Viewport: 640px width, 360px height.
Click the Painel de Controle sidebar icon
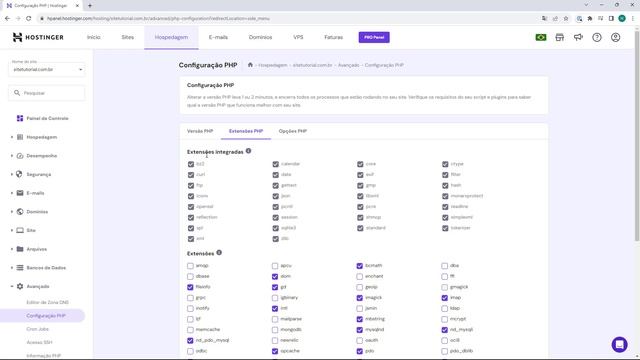(20, 118)
